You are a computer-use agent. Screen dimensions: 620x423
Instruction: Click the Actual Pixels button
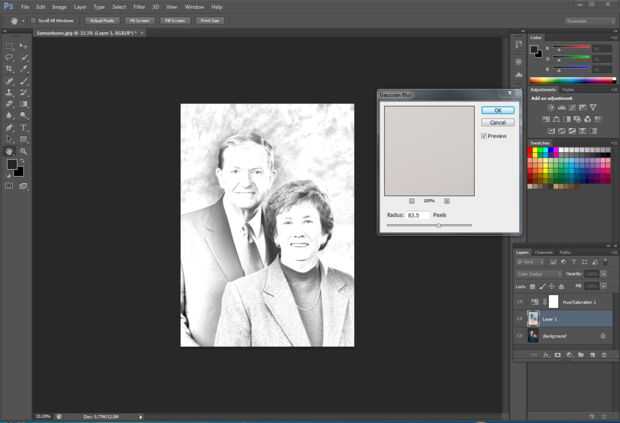(x=102, y=21)
